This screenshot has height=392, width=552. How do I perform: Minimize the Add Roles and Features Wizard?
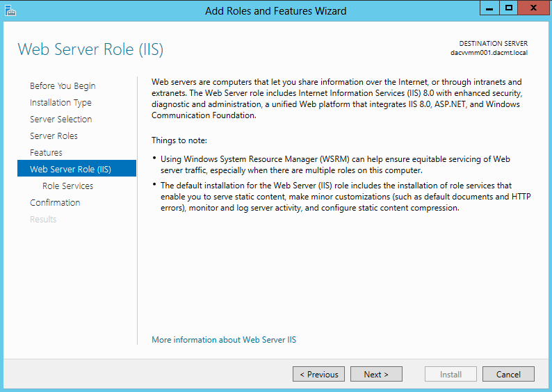tap(489, 8)
